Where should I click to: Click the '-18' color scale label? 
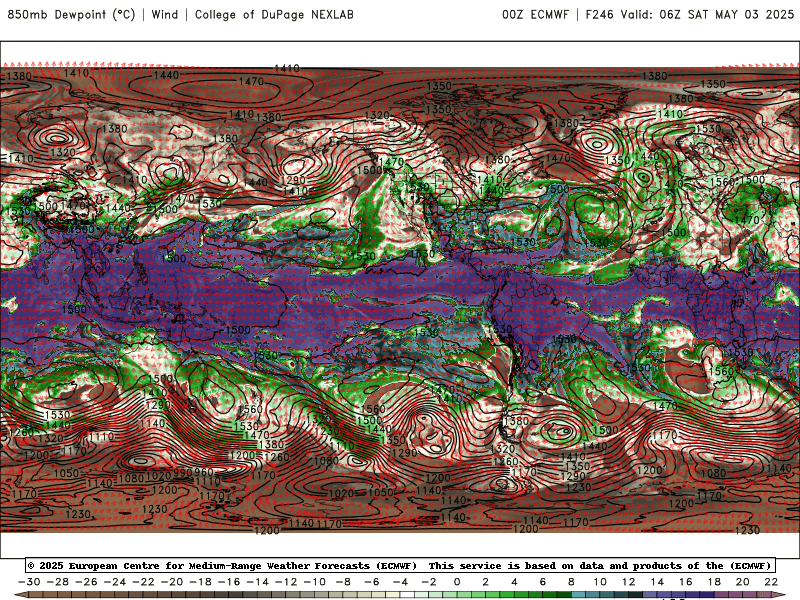click(x=201, y=582)
